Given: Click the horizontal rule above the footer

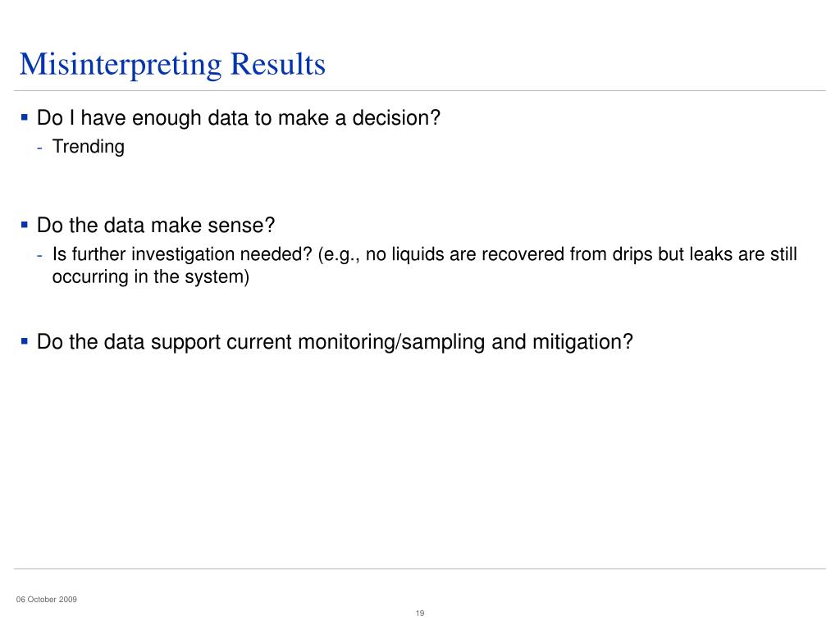Looking at the screenshot, I should coord(420,568).
